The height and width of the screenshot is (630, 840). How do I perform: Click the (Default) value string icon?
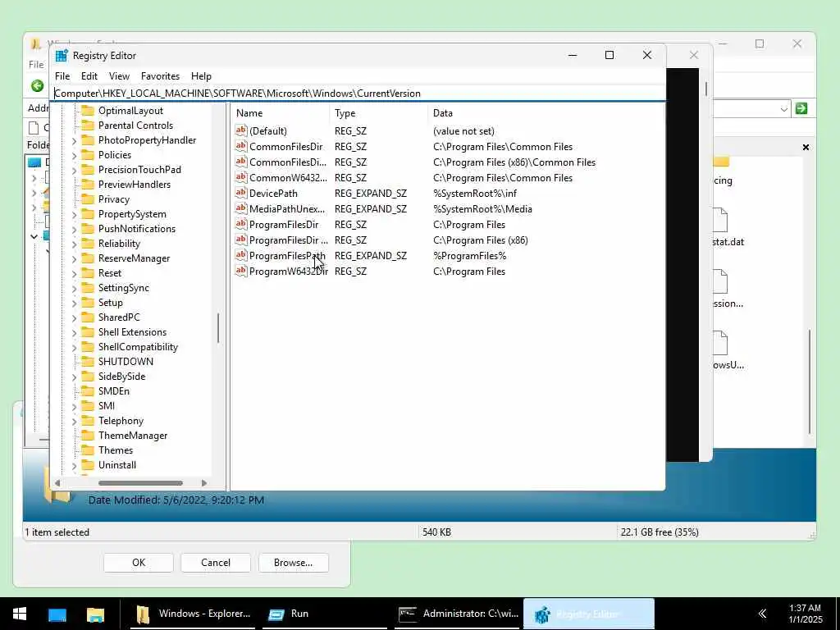pyautogui.click(x=241, y=130)
